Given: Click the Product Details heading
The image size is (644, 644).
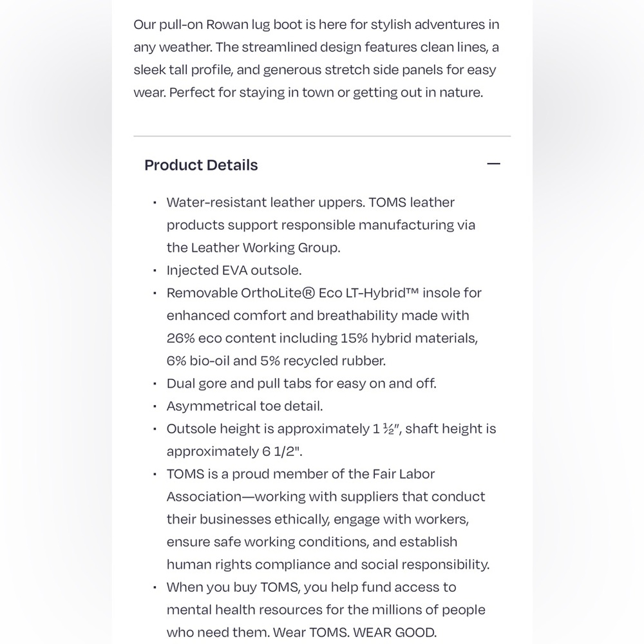Looking at the screenshot, I should click(201, 165).
